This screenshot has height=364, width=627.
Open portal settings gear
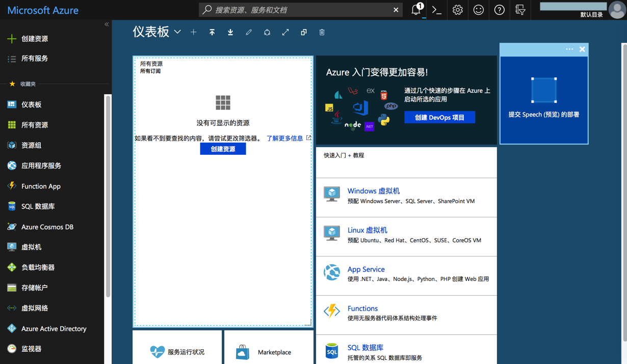click(457, 10)
